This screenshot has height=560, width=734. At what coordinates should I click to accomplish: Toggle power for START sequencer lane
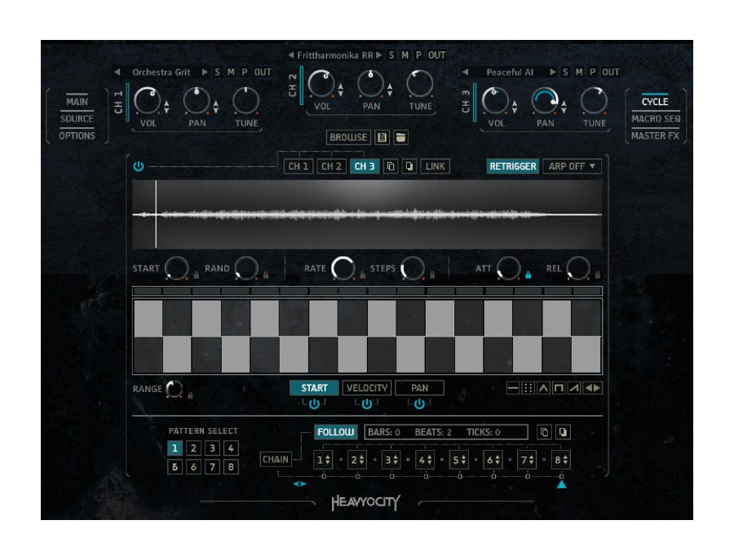[x=314, y=403]
